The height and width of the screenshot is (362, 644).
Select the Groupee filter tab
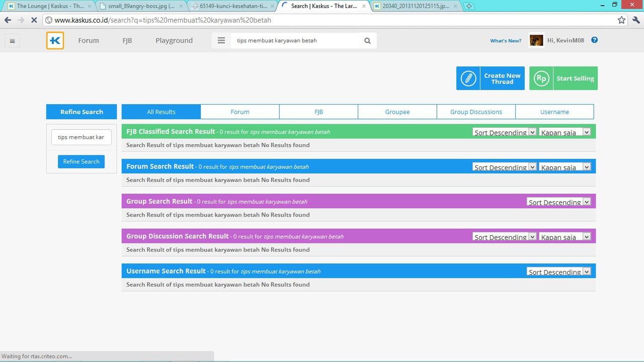397,112
